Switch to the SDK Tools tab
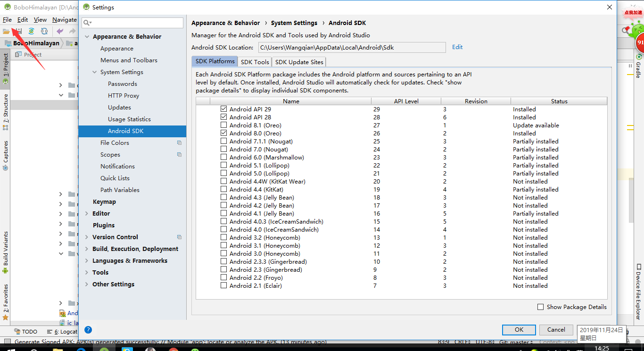Viewport: 644px width, 351px height. [255, 62]
